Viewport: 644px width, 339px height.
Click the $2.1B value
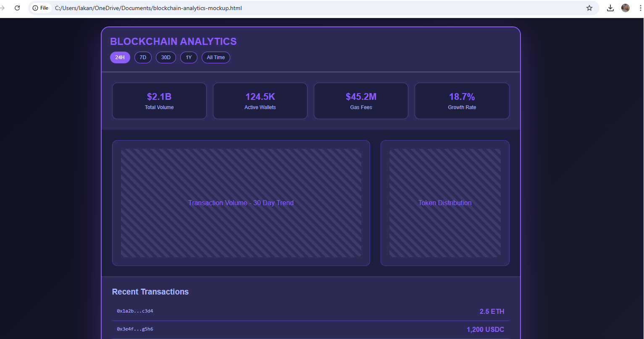click(159, 97)
